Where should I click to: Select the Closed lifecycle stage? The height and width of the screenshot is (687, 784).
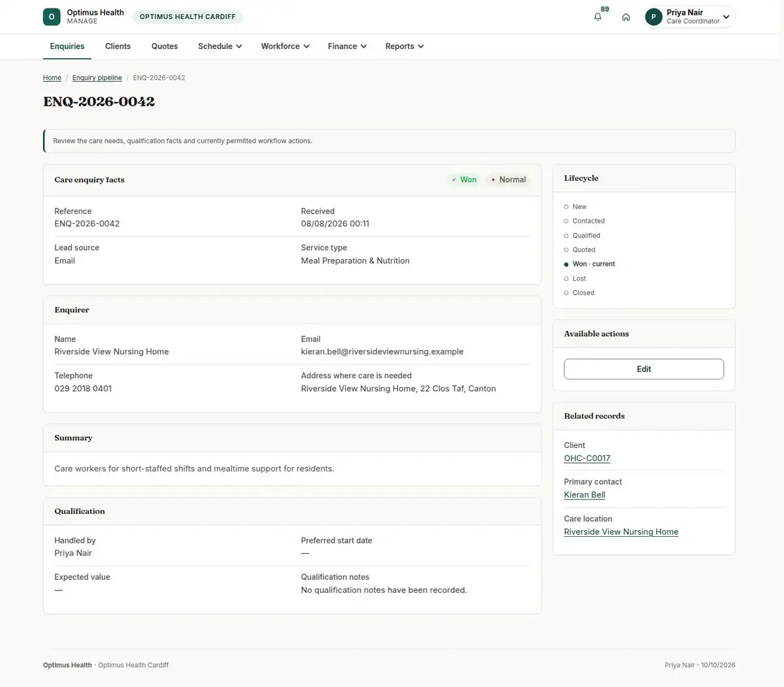point(580,293)
